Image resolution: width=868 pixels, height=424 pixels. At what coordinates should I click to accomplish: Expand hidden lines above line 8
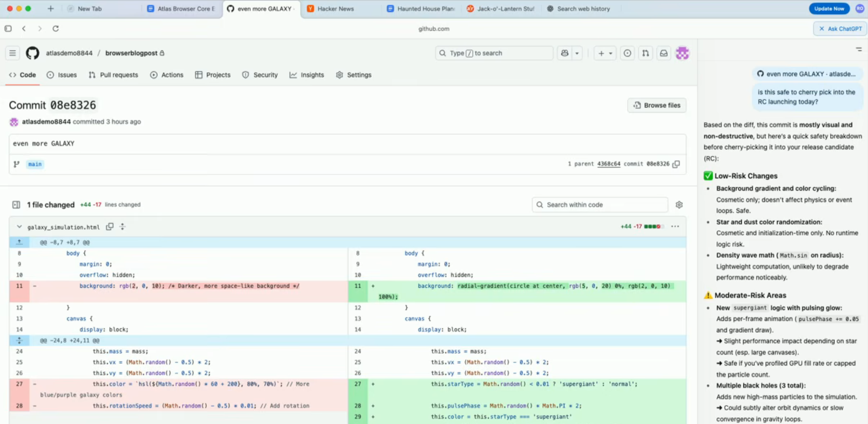19,243
